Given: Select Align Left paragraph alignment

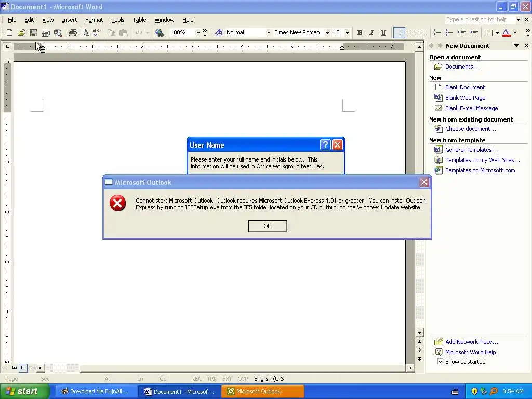Looking at the screenshot, I should coord(398,33).
